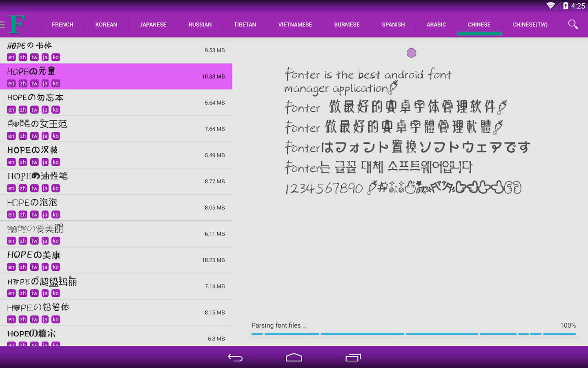
Task: Tap the 'zh' tag on 5.64 MB font
Action: pyautogui.click(x=23, y=110)
